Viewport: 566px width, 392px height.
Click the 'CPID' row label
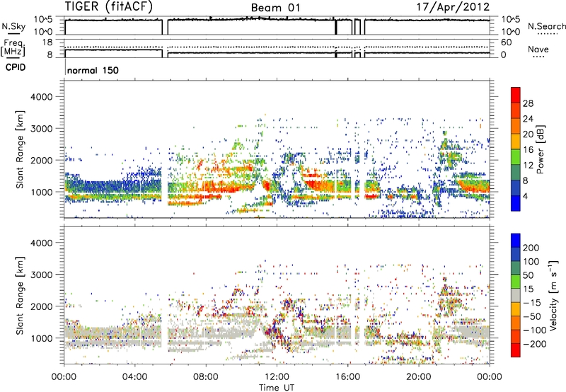coord(16,67)
